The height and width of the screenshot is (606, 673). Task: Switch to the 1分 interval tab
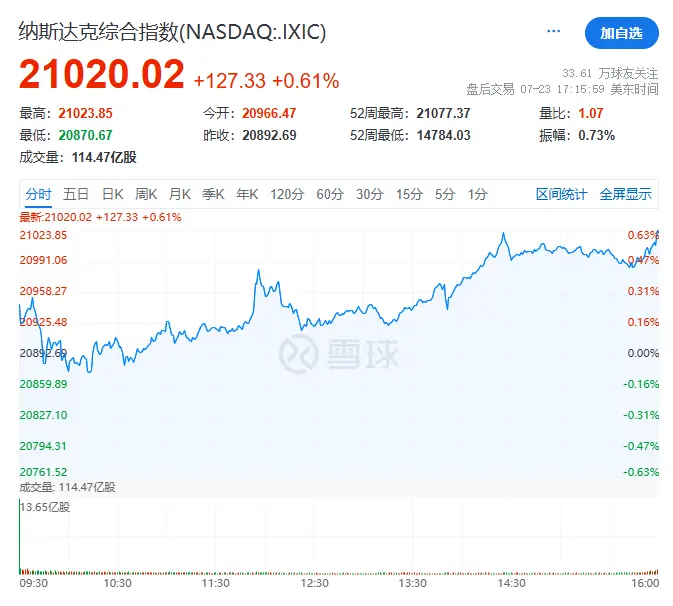[478, 194]
